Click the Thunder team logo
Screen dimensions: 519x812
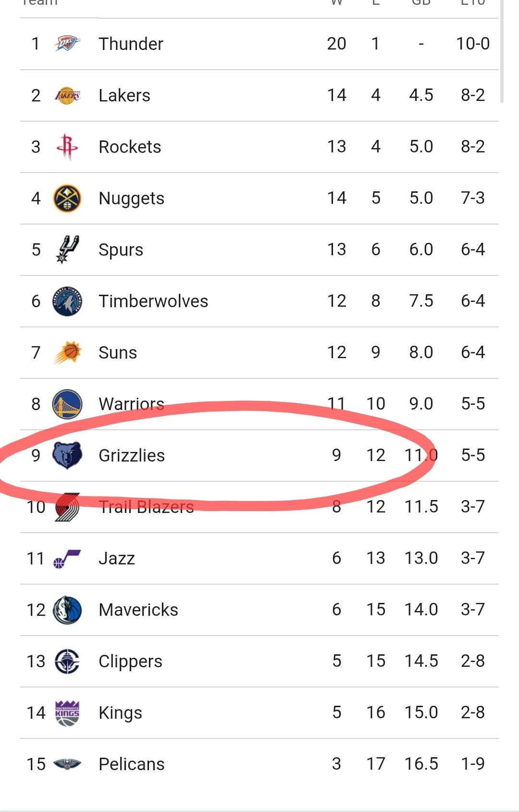pyautogui.click(x=67, y=44)
